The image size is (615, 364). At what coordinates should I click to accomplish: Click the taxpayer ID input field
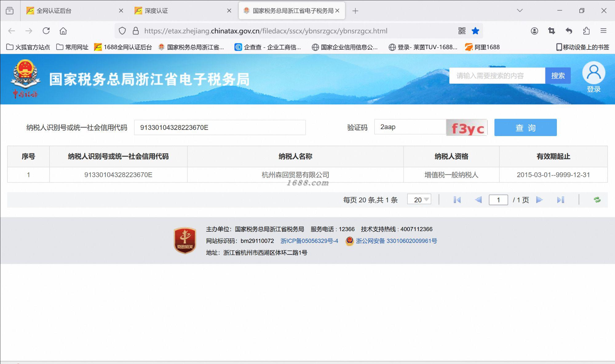coord(220,127)
